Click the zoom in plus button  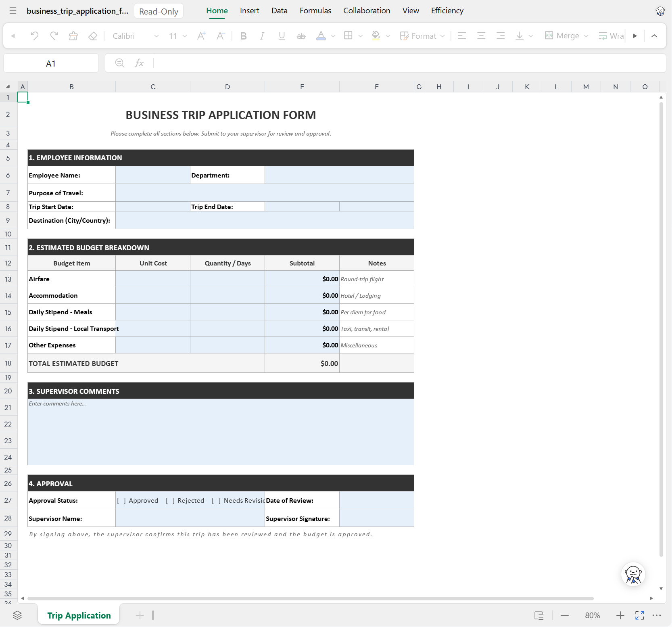620,615
